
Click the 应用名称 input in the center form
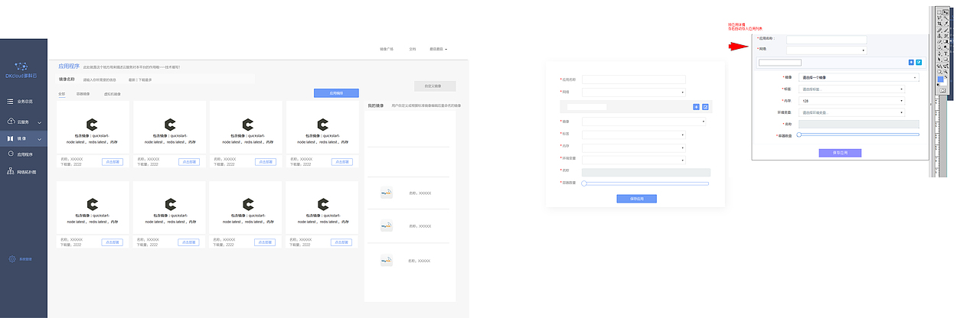tap(634, 79)
